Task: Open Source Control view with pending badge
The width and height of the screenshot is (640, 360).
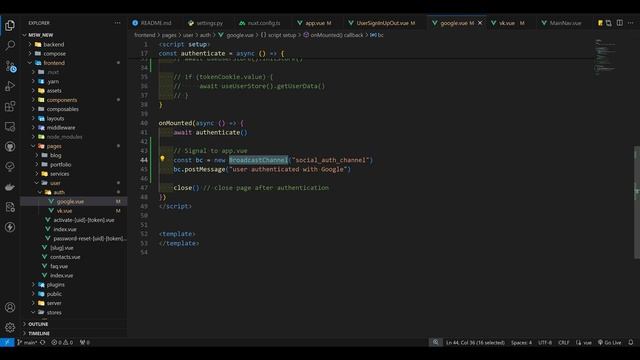Action: point(10,66)
